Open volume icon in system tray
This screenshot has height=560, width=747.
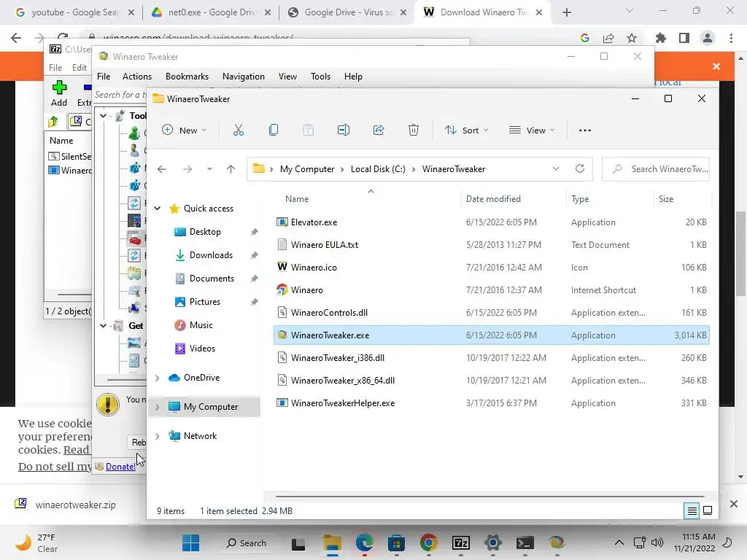point(657,542)
